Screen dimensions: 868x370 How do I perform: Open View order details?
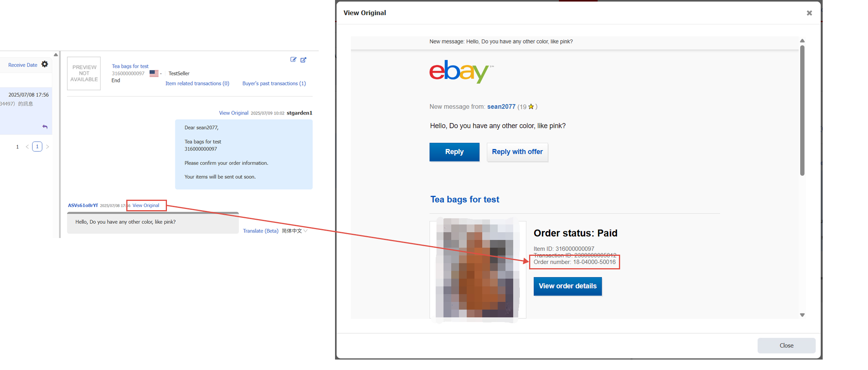567,286
